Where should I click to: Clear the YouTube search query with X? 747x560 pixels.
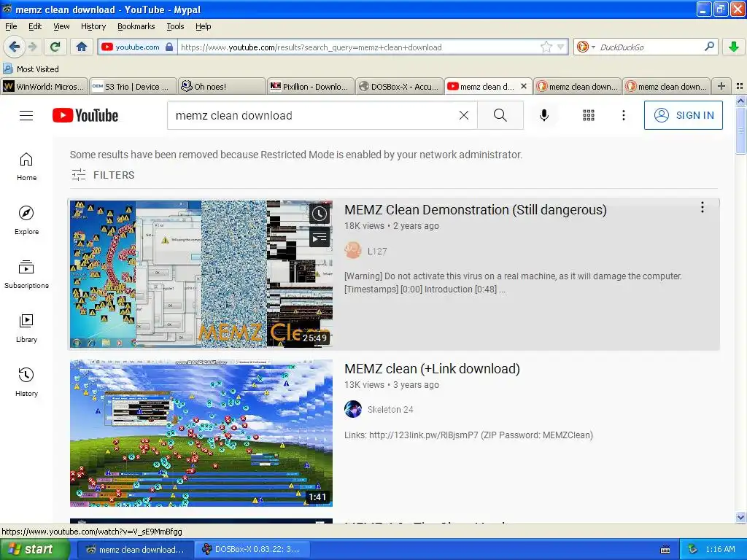coord(463,115)
